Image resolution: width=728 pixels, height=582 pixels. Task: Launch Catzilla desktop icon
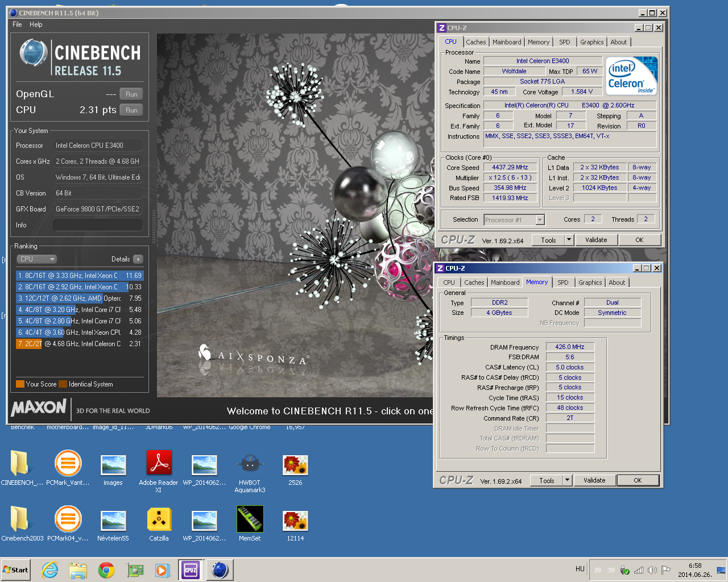point(159,523)
